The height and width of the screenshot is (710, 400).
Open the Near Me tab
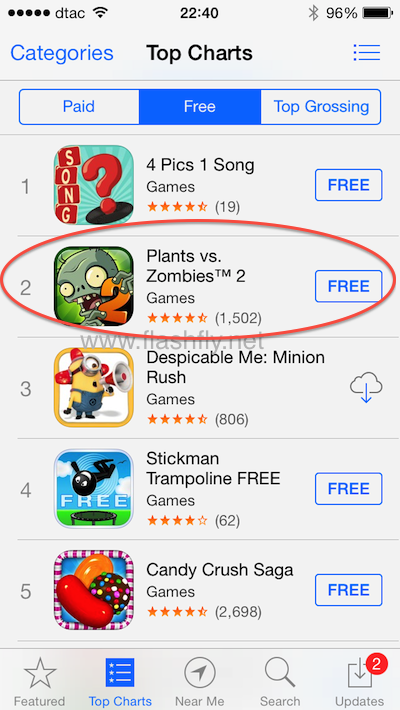200,681
